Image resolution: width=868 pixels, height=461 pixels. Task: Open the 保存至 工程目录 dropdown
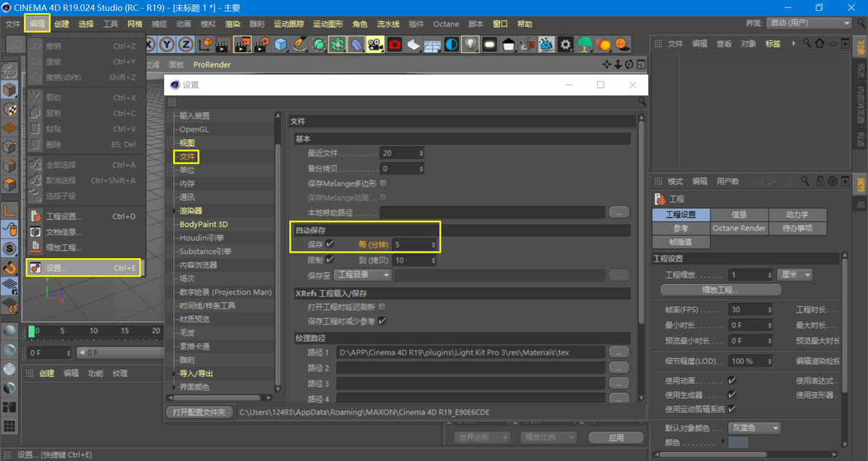[363, 275]
